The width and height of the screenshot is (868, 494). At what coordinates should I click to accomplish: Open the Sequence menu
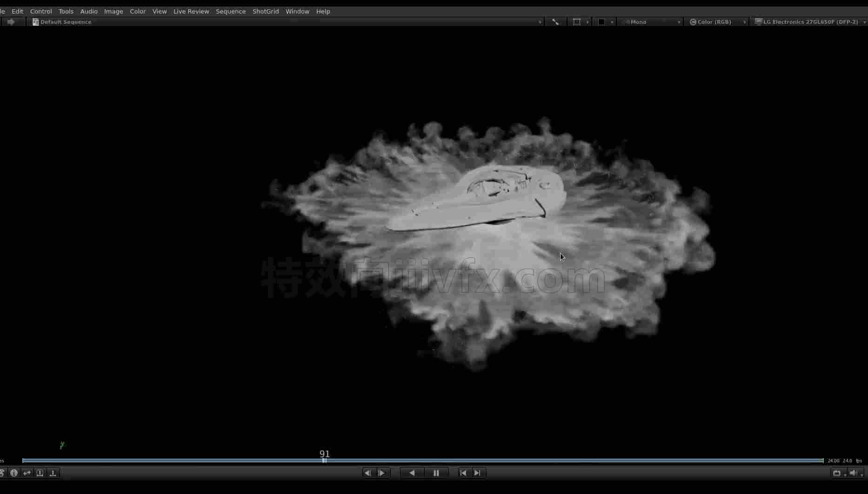pyautogui.click(x=231, y=11)
